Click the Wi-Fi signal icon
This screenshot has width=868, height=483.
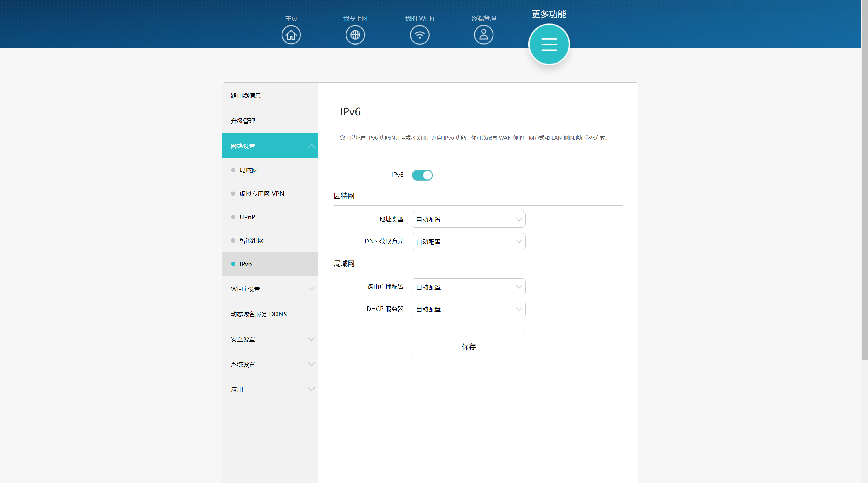pyautogui.click(x=419, y=35)
